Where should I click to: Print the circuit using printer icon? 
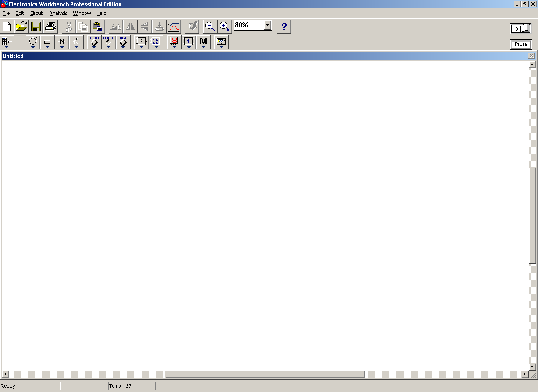click(x=50, y=27)
